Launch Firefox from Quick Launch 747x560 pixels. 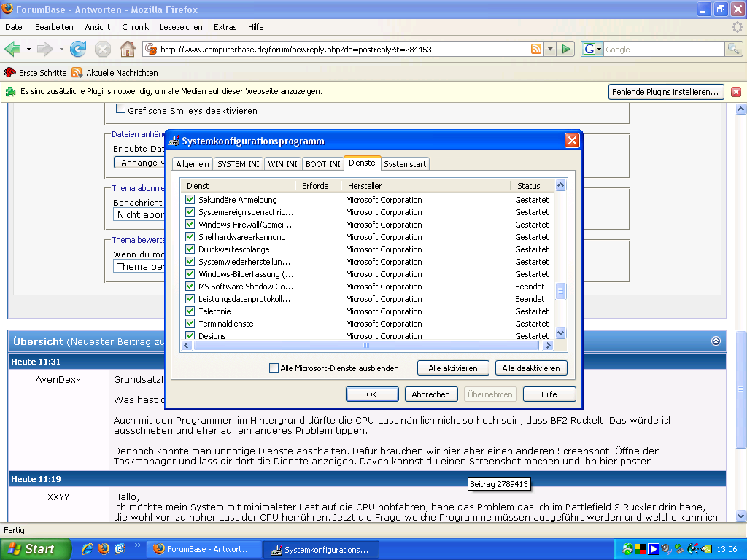[x=104, y=549]
